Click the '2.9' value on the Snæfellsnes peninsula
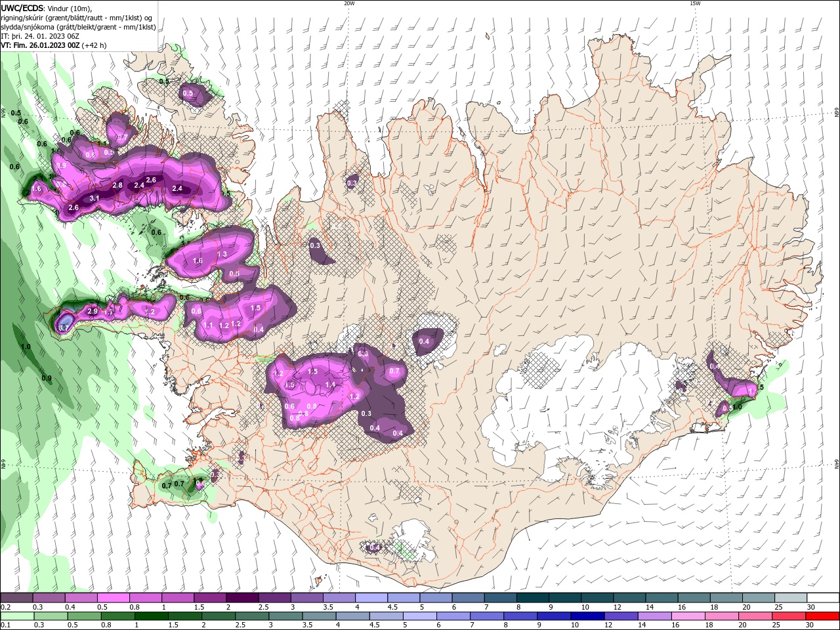 point(93,311)
